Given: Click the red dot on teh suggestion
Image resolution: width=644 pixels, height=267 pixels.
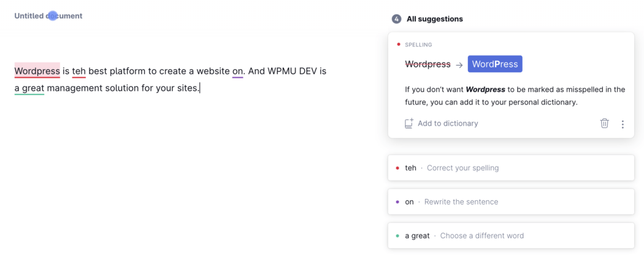Looking at the screenshot, I should click(397, 168).
